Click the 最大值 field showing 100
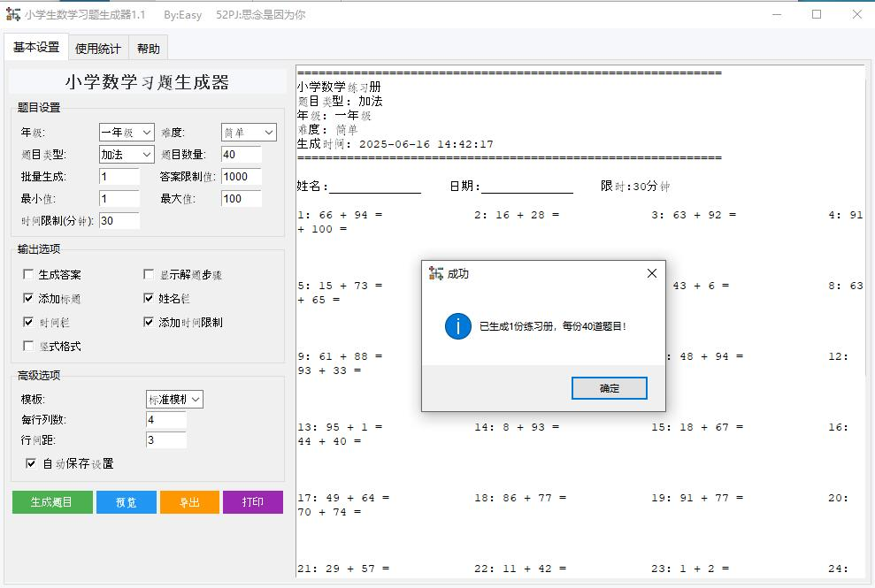The image size is (875, 588). pyautogui.click(x=241, y=199)
